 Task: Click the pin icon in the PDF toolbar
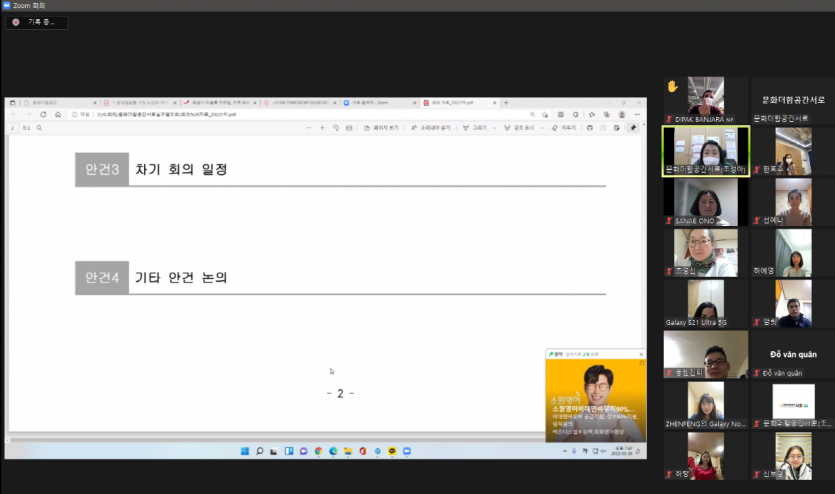(x=633, y=128)
